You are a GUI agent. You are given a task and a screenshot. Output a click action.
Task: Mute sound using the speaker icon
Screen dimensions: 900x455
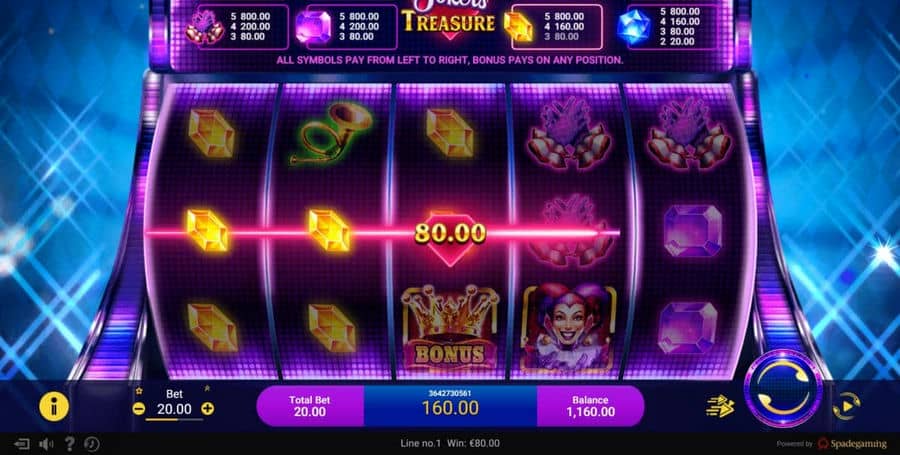46,444
